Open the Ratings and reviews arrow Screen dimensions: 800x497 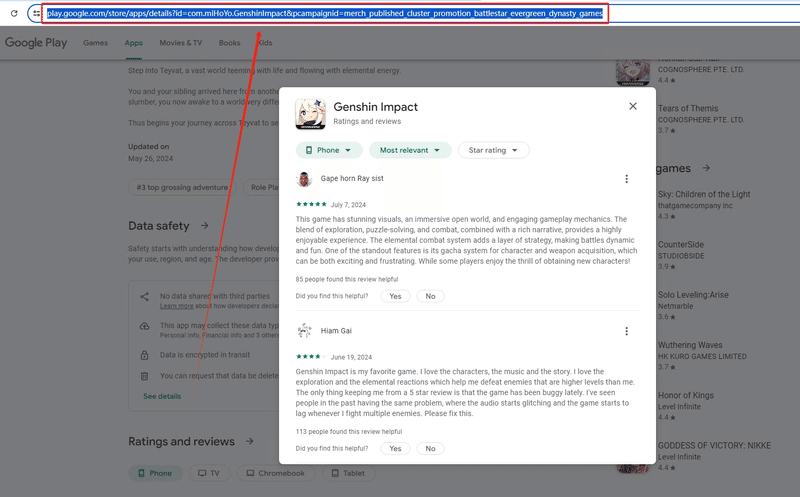(249, 441)
